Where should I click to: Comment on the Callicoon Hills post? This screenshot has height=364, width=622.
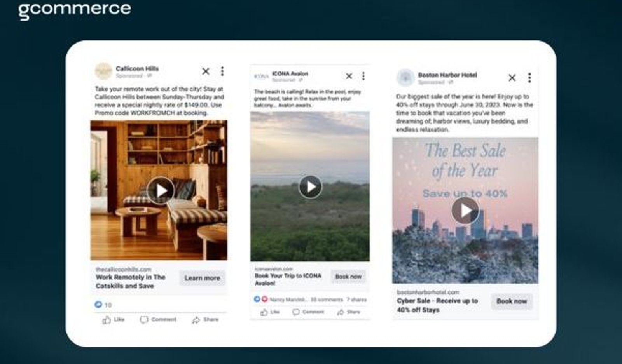coord(158,320)
